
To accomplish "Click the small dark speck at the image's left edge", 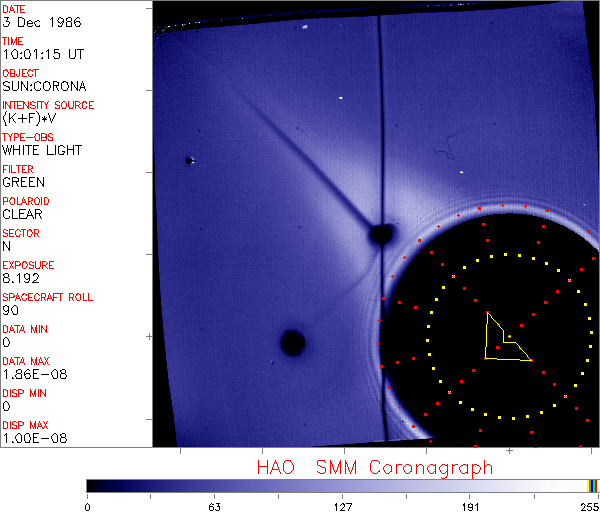I will pyautogui.click(x=188, y=160).
